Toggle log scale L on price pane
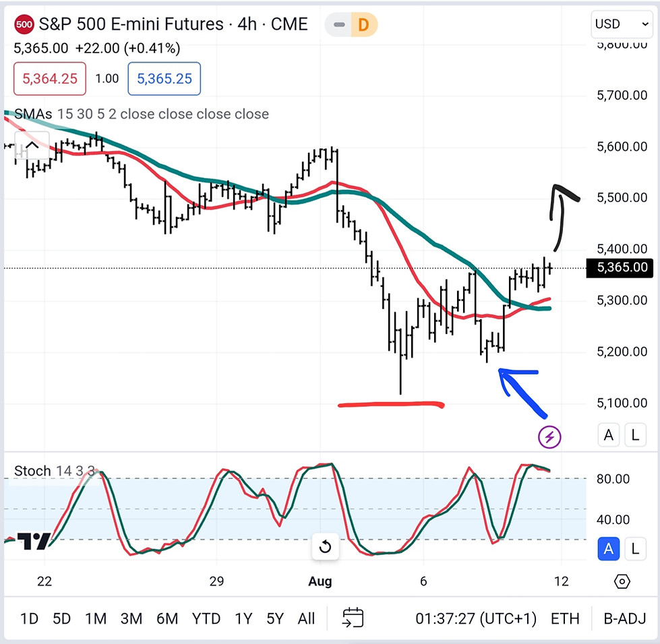This screenshot has height=644, width=660. (635, 435)
